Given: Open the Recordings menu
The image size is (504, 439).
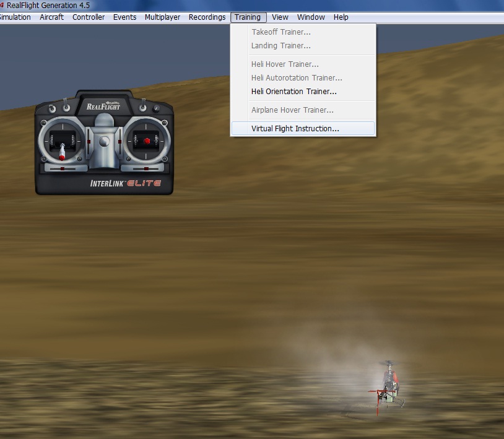Looking at the screenshot, I should point(207,17).
